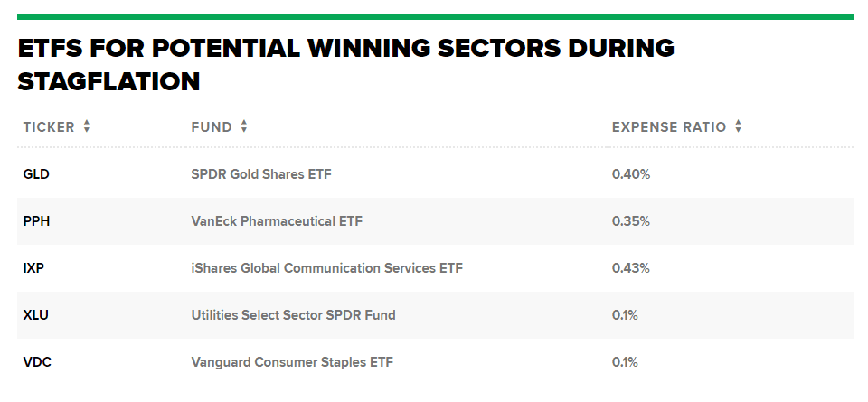Select the GLD ticker cell
Image resolution: width=868 pixels, height=402 pixels.
36,174
